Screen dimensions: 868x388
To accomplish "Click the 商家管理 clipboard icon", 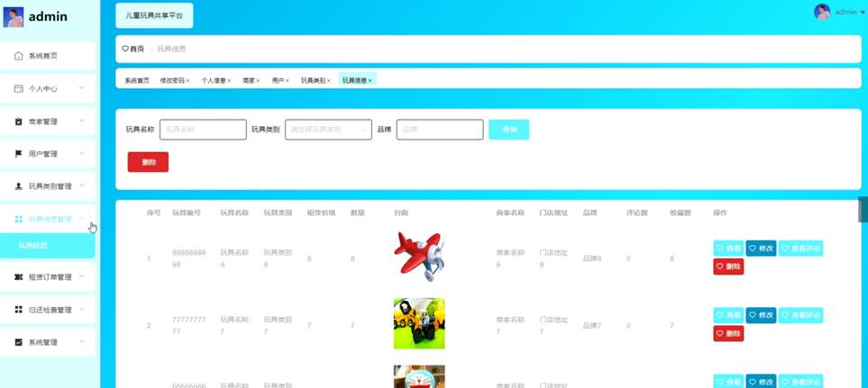I will point(18,121).
